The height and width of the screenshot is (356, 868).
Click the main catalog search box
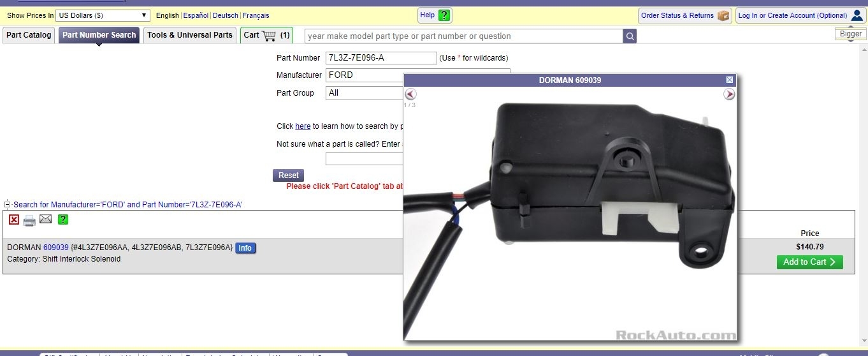point(464,36)
